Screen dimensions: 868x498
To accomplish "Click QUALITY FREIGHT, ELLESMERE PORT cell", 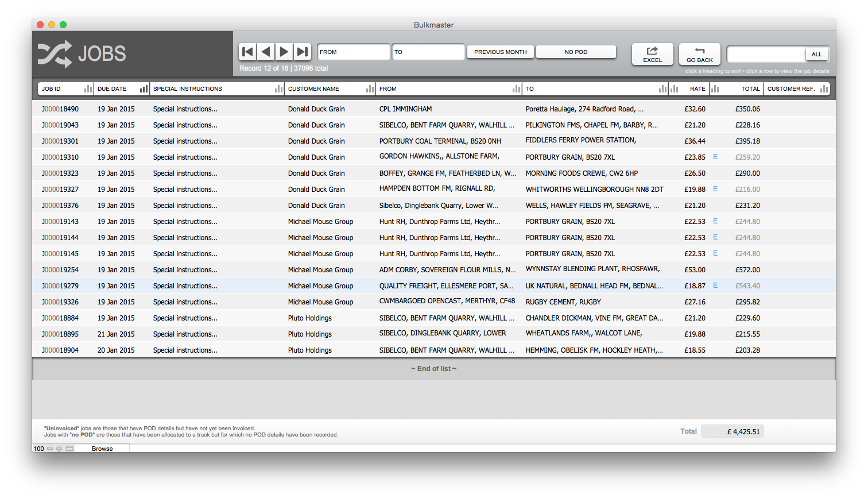I will click(x=447, y=285).
